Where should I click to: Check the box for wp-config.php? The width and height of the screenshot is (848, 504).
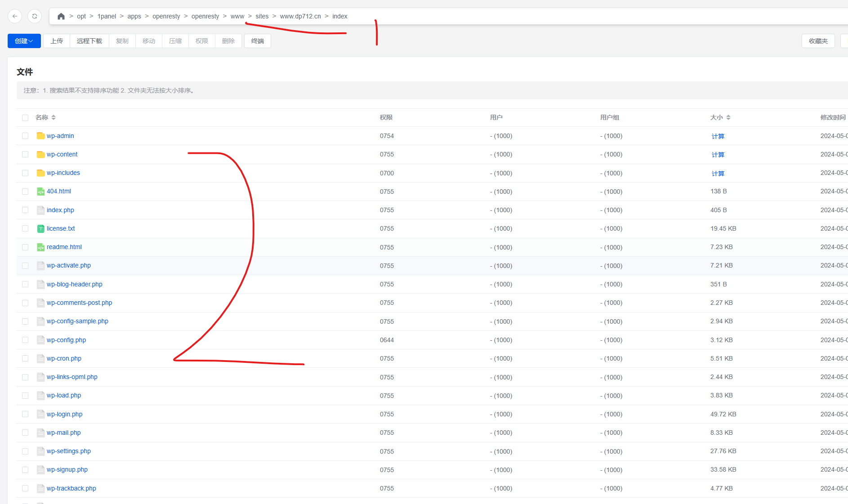pos(25,340)
